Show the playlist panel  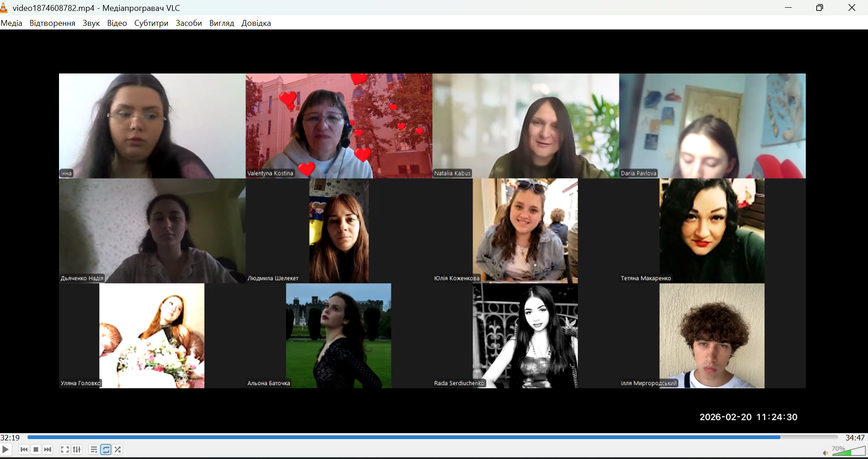[x=94, y=449]
